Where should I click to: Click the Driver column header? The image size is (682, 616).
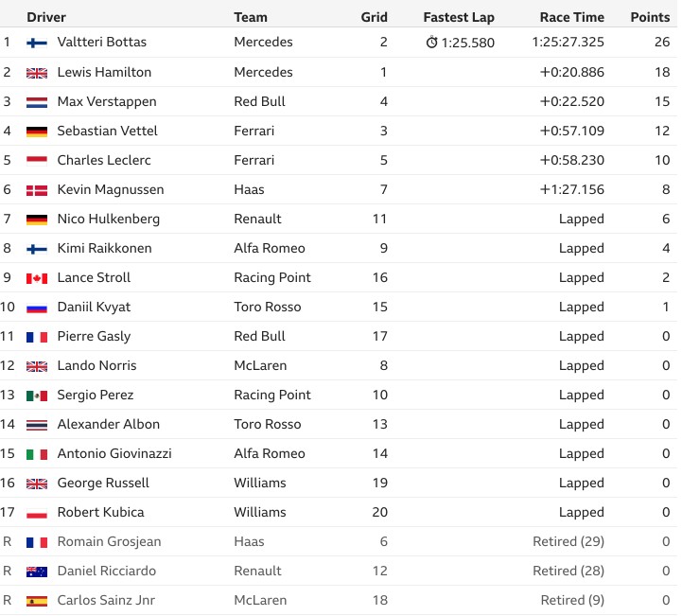click(46, 17)
